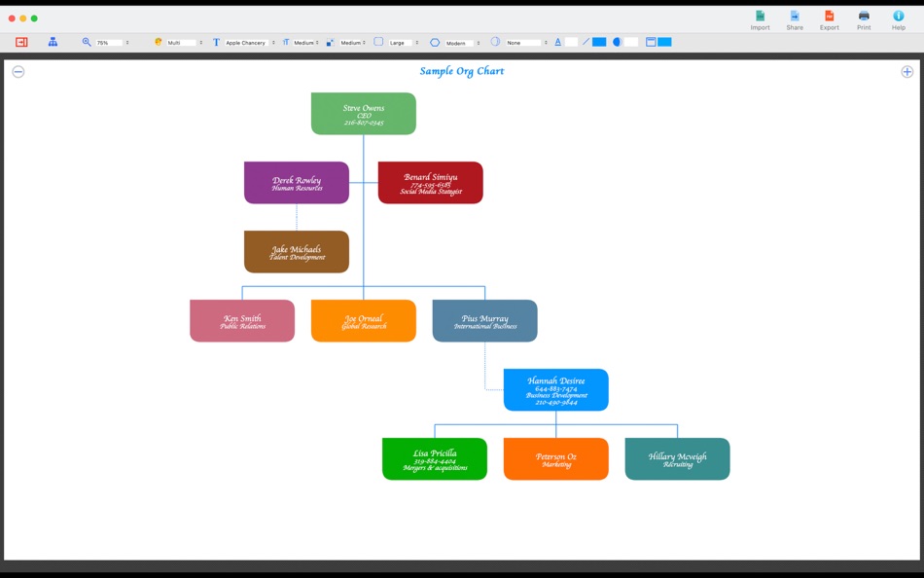
Task: Click the white fill color swatch
Action: (631, 42)
